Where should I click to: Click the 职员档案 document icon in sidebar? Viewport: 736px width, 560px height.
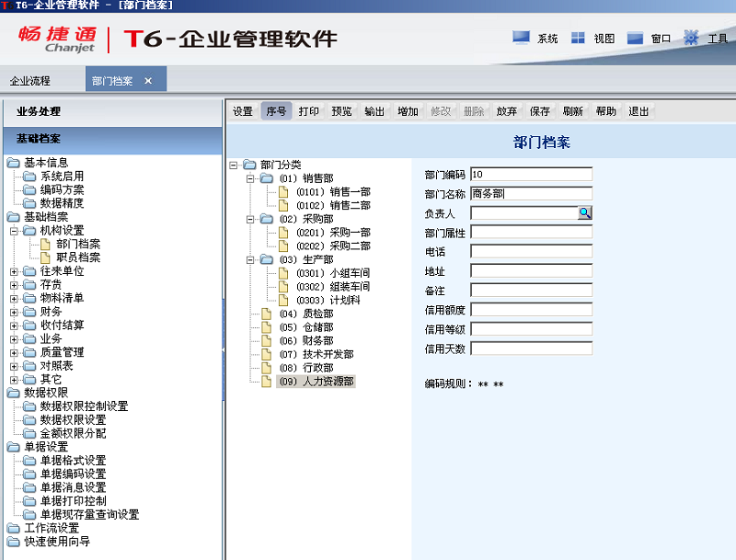[x=45, y=257]
